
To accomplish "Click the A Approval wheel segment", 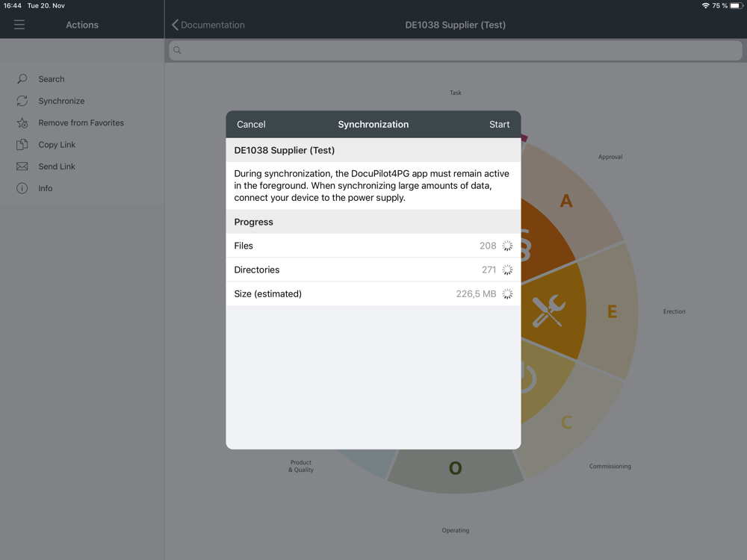I will click(x=566, y=200).
